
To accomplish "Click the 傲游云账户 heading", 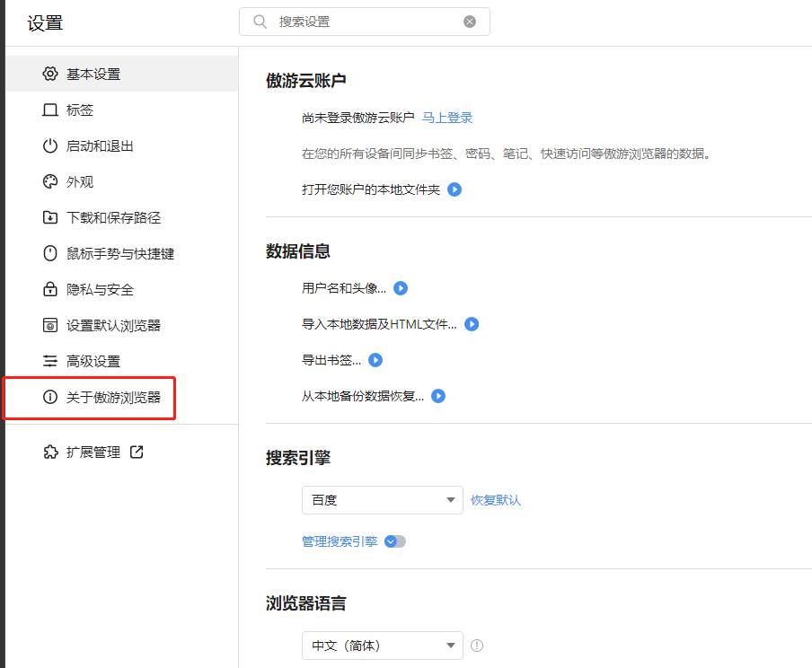I will [305, 80].
